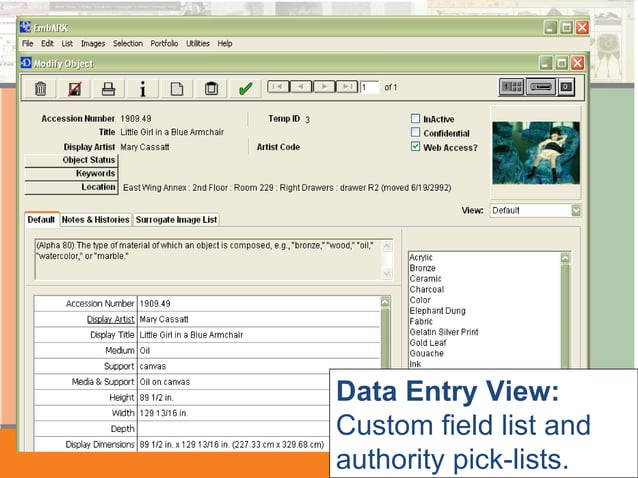Enable the InActive checkbox

(416, 118)
